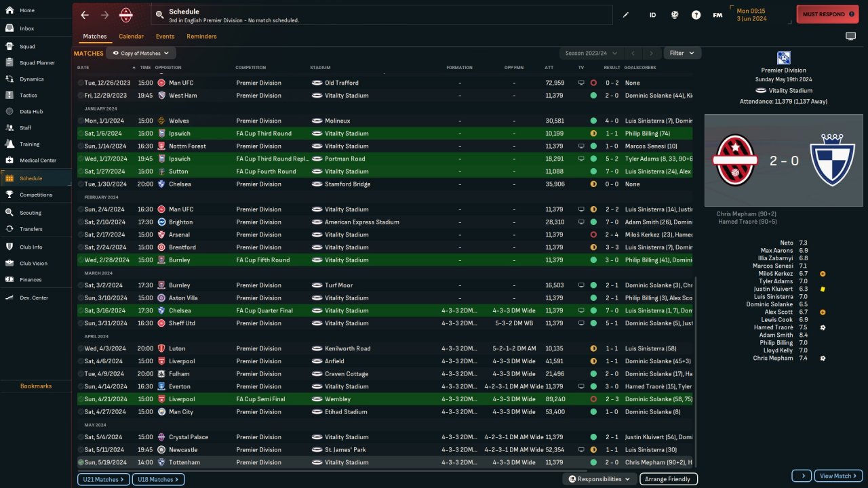Image resolution: width=868 pixels, height=488 pixels.
Task: Toggle the circle for the Brighton match
Action: coord(81,222)
